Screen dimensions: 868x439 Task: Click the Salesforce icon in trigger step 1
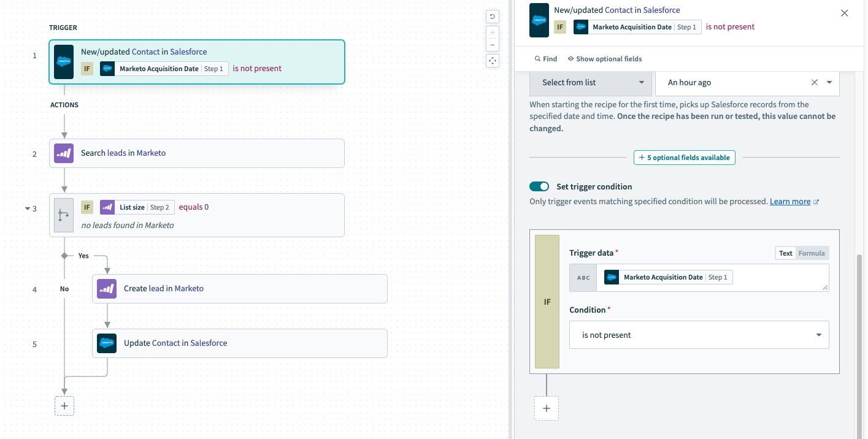(64, 62)
